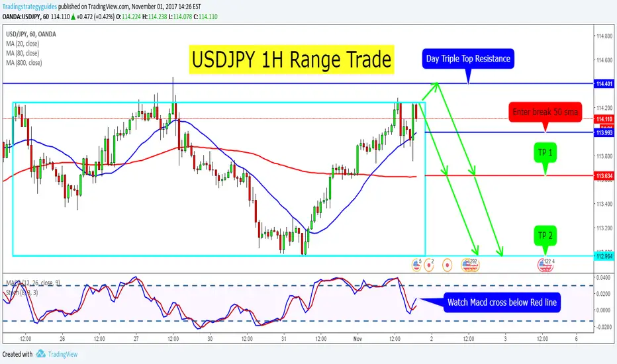
Task: Click the 31 date on time axis
Action: 284,338
